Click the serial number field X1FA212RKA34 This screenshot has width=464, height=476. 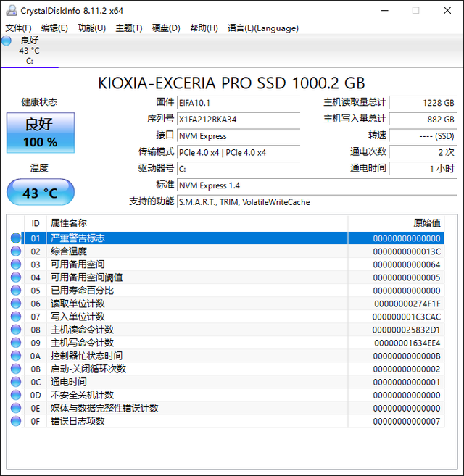click(239, 119)
